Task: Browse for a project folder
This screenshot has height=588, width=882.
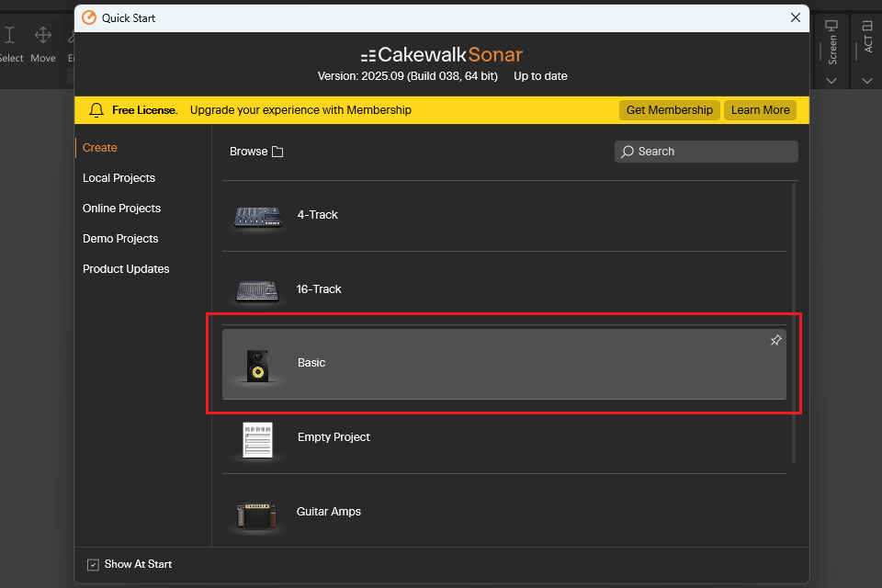Action: pyautogui.click(x=256, y=152)
